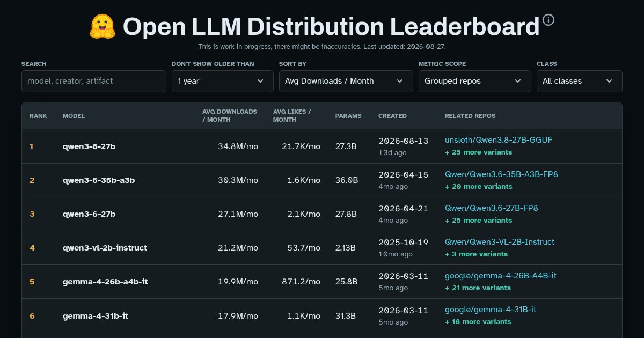Click the 27.1M/mo downloads value
This screenshot has height=338, width=644.
click(238, 214)
